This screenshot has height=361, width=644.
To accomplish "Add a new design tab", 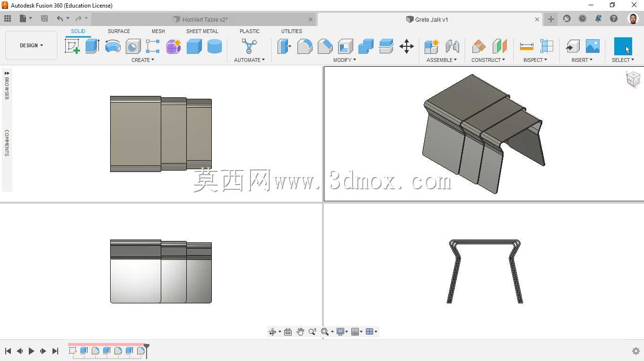I will [551, 19].
